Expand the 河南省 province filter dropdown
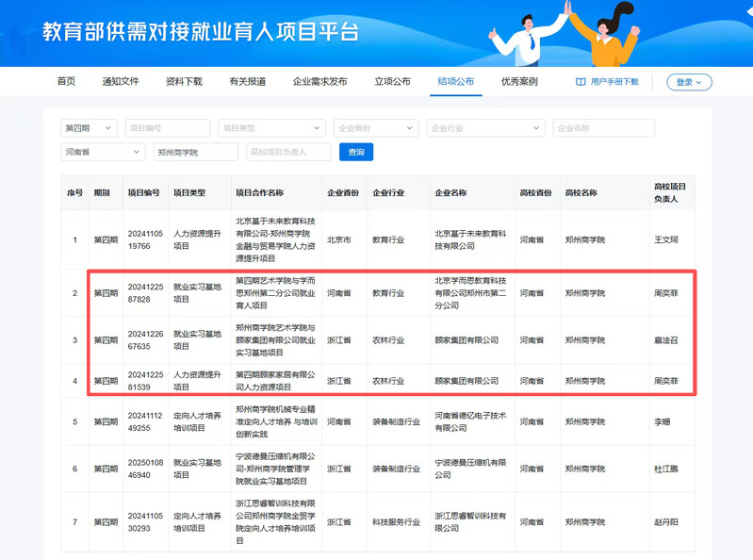The image size is (753, 560). point(103,152)
